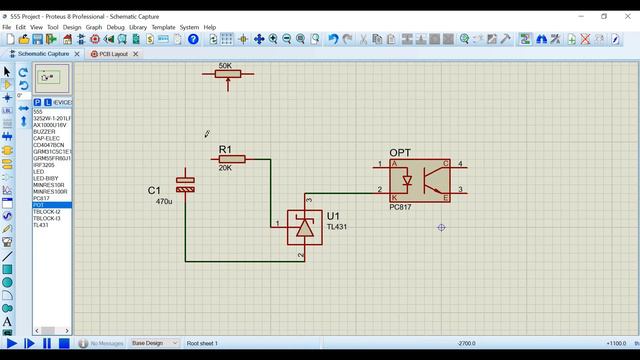Rotate anti-clockwise icon
The width and height of the screenshot is (640, 360).
coord(23,85)
